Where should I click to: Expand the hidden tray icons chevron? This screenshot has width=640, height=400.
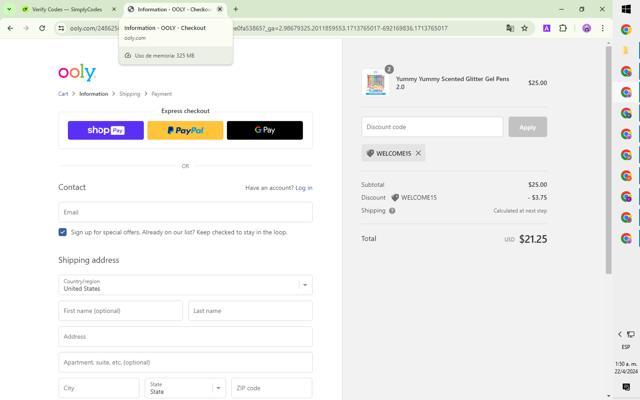[620, 334]
